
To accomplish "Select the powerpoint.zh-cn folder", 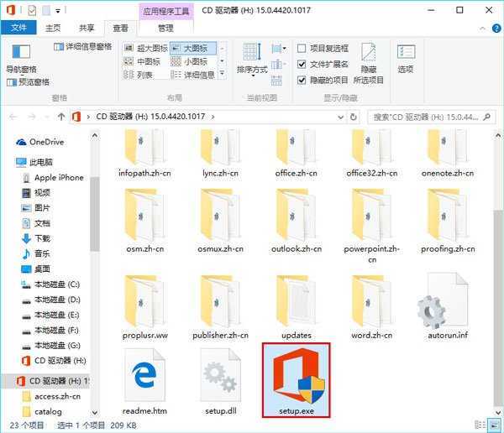I will 372,226.
